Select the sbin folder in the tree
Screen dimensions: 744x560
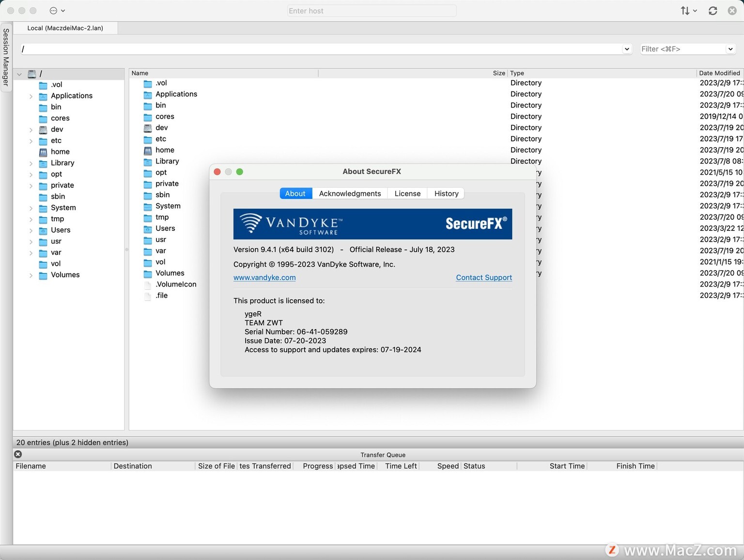[x=58, y=197]
